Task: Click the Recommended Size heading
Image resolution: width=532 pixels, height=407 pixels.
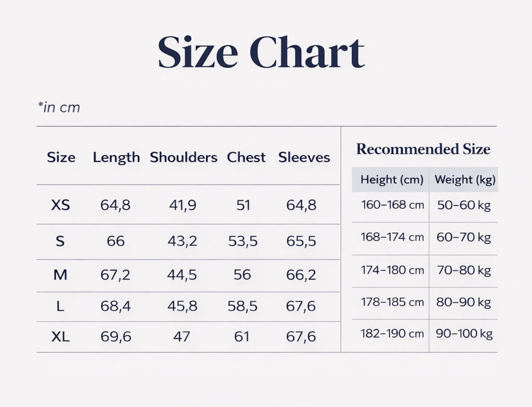Action: pyautogui.click(x=423, y=150)
